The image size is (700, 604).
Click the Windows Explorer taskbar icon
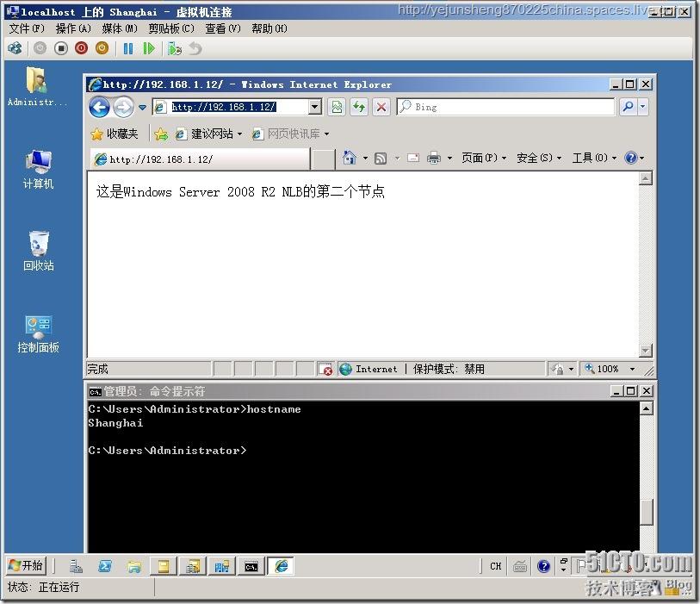point(134,566)
